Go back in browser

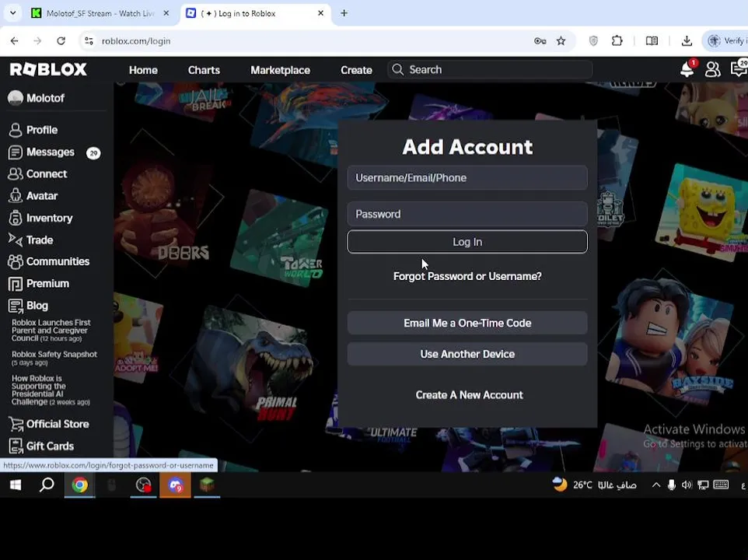[x=14, y=41]
